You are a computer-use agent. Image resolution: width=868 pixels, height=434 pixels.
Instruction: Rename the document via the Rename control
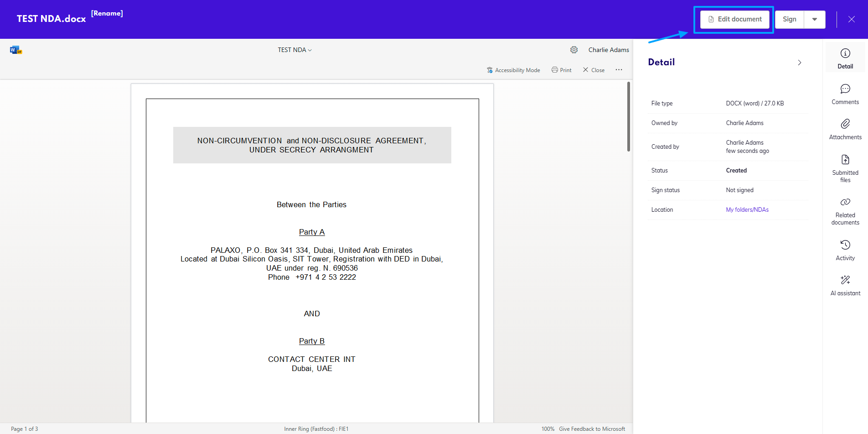coord(107,13)
